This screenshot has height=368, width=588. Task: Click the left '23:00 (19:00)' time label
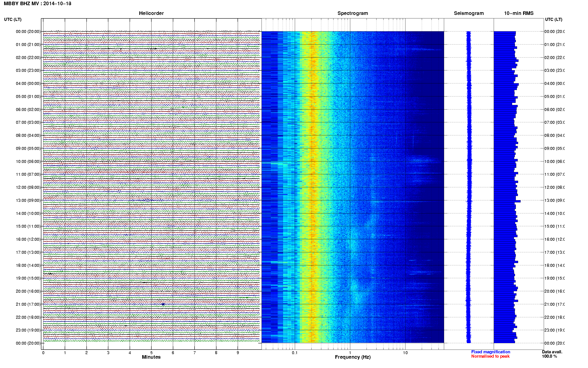(28, 330)
